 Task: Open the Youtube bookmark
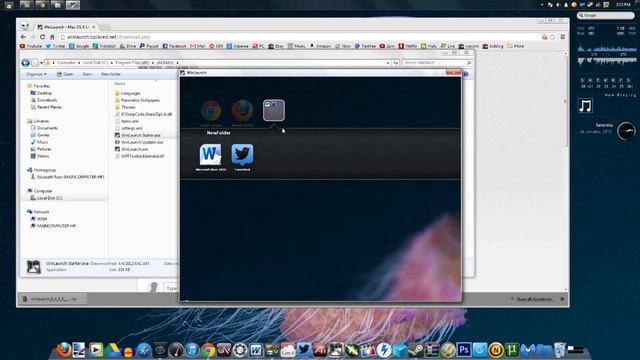[31, 46]
